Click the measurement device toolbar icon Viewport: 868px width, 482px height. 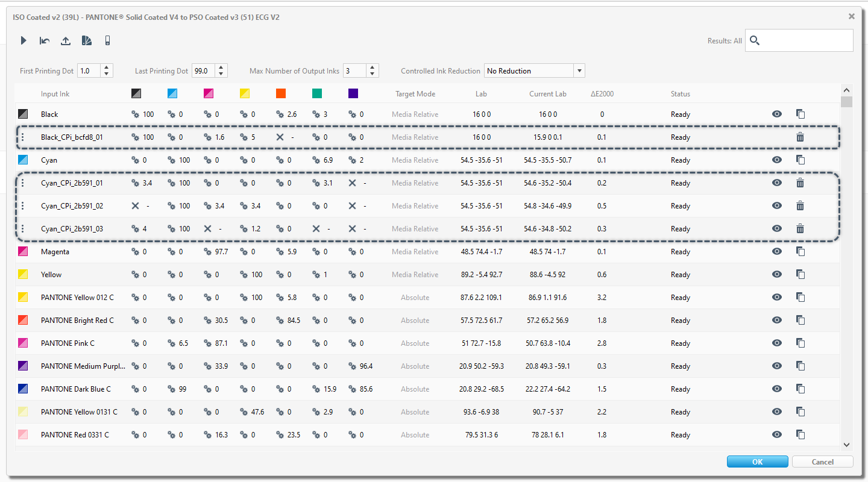[x=108, y=40]
